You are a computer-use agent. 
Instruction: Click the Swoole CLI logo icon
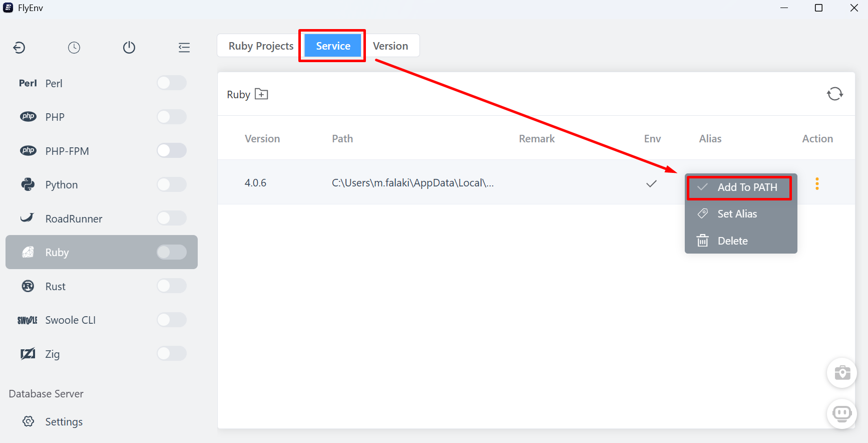click(28, 320)
